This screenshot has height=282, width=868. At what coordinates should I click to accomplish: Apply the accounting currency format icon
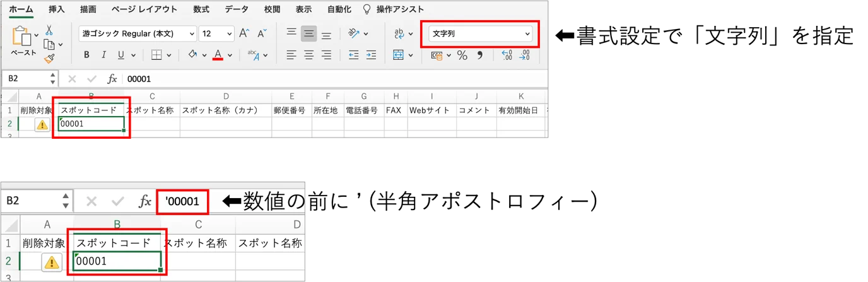tap(437, 56)
